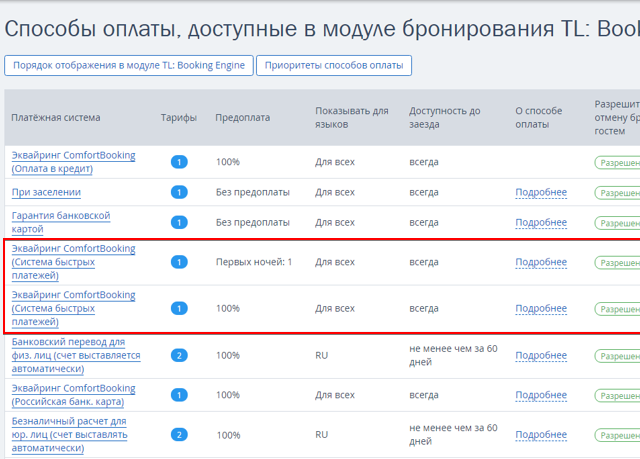The image size is (640, 459).
Task: Select 'Для всех' cell in 'Оплата в кредит' row
Action: tap(335, 162)
